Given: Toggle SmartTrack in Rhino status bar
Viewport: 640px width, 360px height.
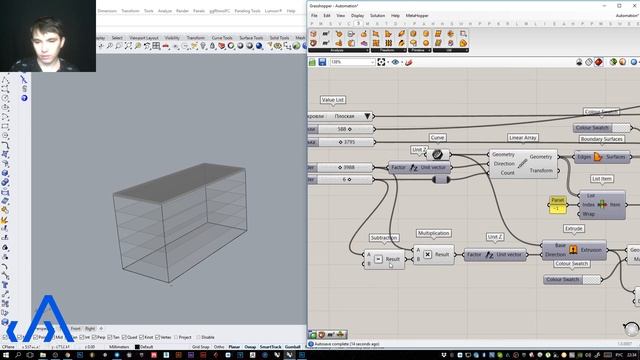Looking at the screenshot, I should (x=270, y=347).
